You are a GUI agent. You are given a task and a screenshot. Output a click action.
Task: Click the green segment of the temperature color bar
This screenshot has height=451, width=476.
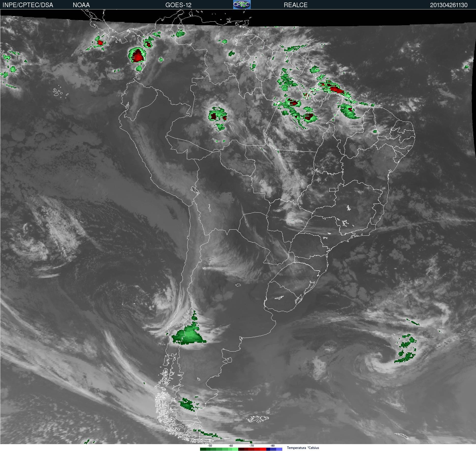pos(219,449)
